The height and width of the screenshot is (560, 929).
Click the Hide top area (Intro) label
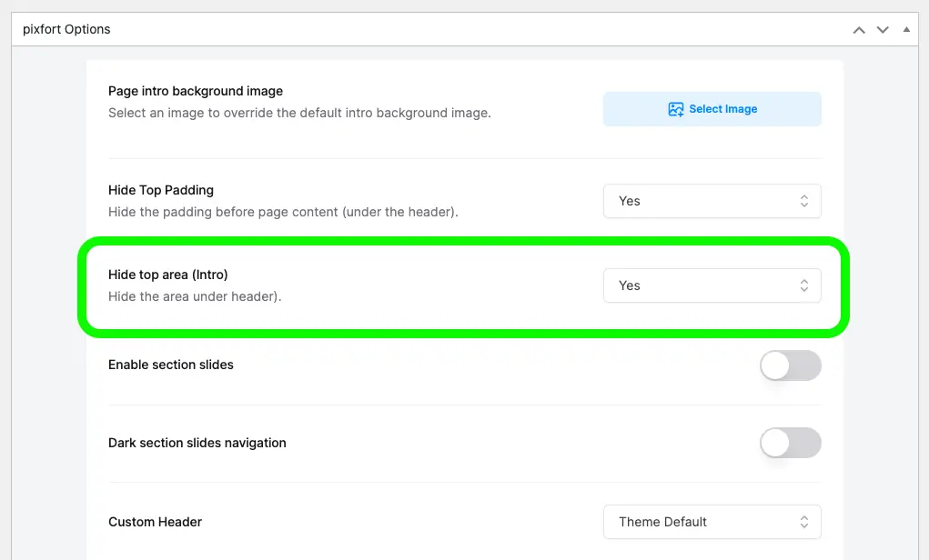coord(168,275)
